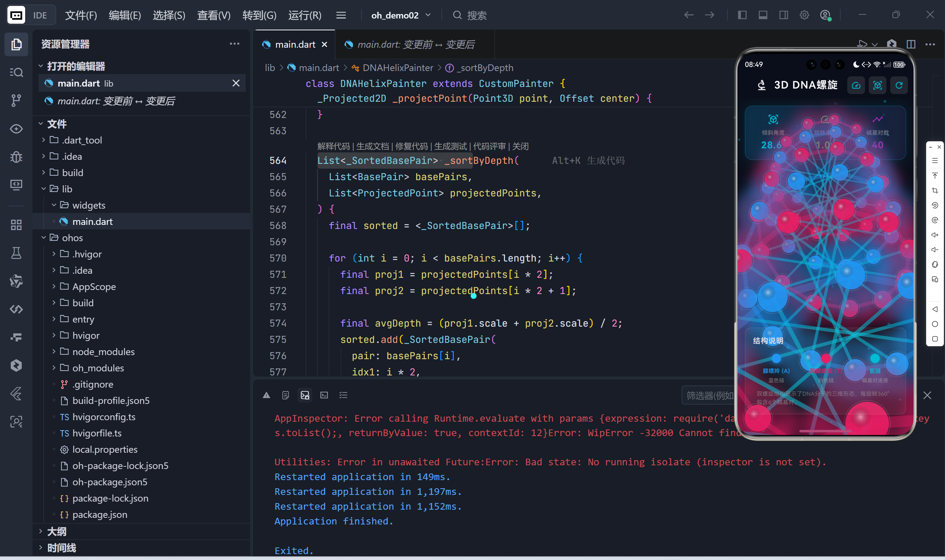Screen dimensions: 945x560
Task: Click the problems warning triangle icon
Action: [266, 395]
